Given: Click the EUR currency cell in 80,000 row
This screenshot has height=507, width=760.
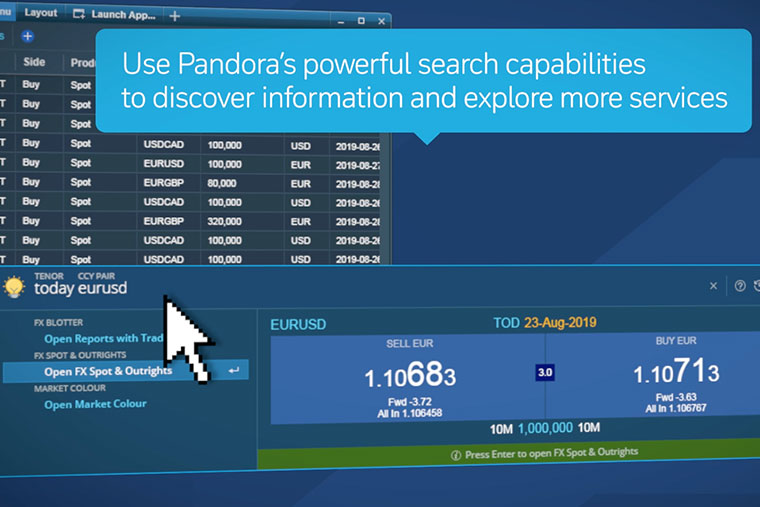Looking at the screenshot, I should [301, 184].
